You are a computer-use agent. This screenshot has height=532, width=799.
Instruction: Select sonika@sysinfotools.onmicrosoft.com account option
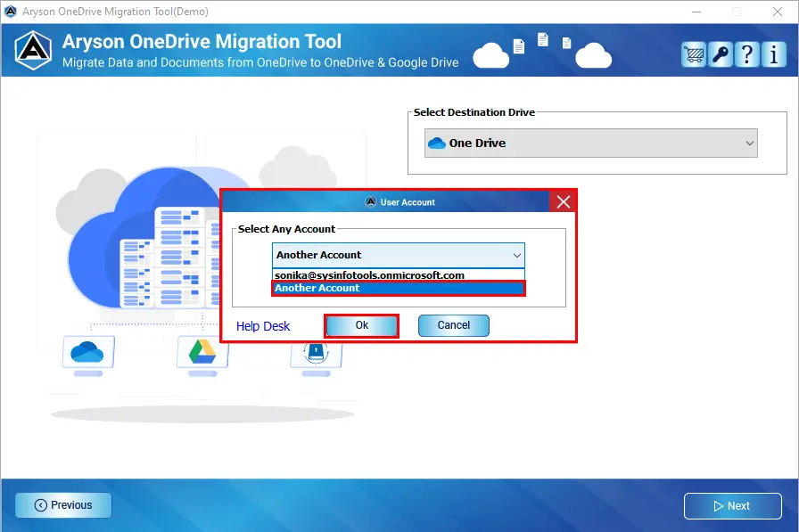pos(398,274)
